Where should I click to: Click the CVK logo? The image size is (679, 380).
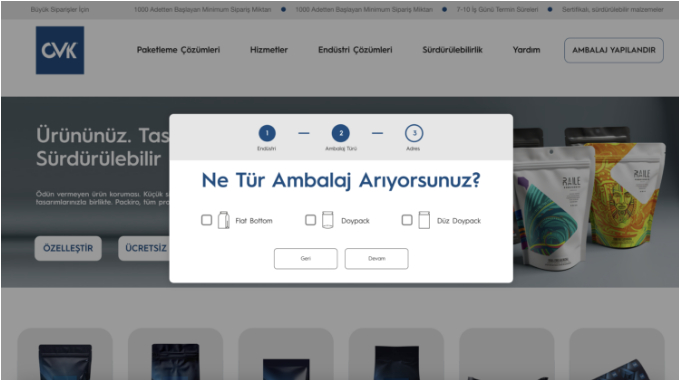[60, 50]
